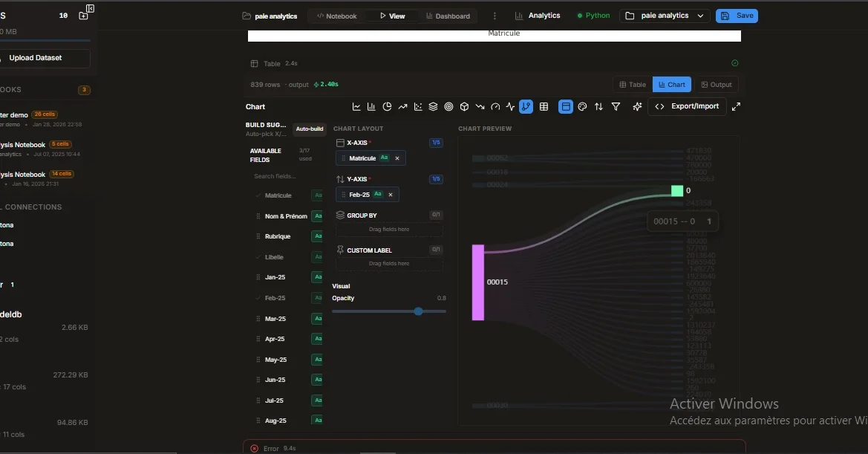Switch to the table grid chart icon
868x454 pixels.
coord(544,107)
